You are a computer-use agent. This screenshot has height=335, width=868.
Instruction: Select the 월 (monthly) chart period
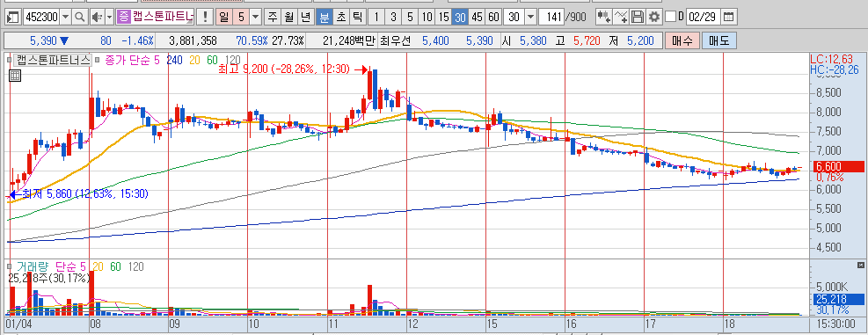tap(288, 18)
